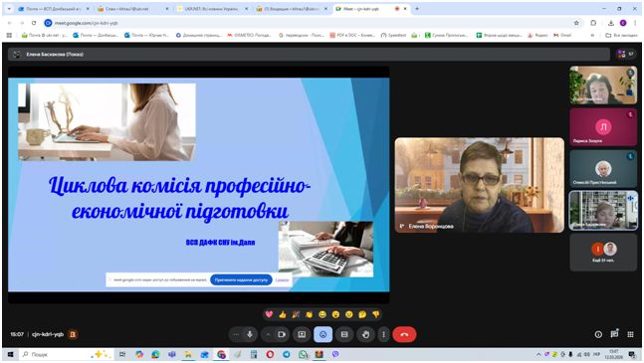Open the Chrome profile avatar
The height and width of the screenshot is (363, 644).
click(623, 23)
